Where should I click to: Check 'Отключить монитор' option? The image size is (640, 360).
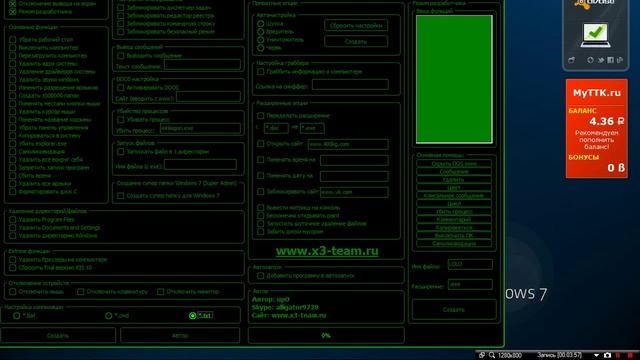[x=161, y=291]
